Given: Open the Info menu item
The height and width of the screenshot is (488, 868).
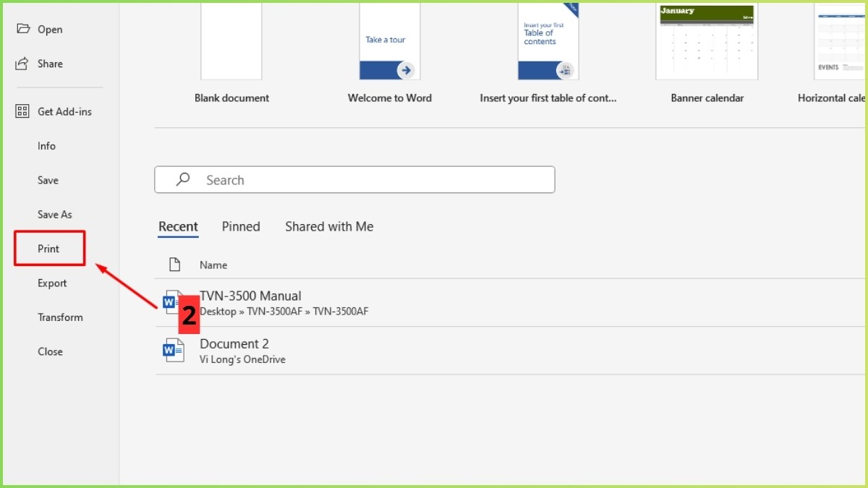Looking at the screenshot, I should pos(46,146).
